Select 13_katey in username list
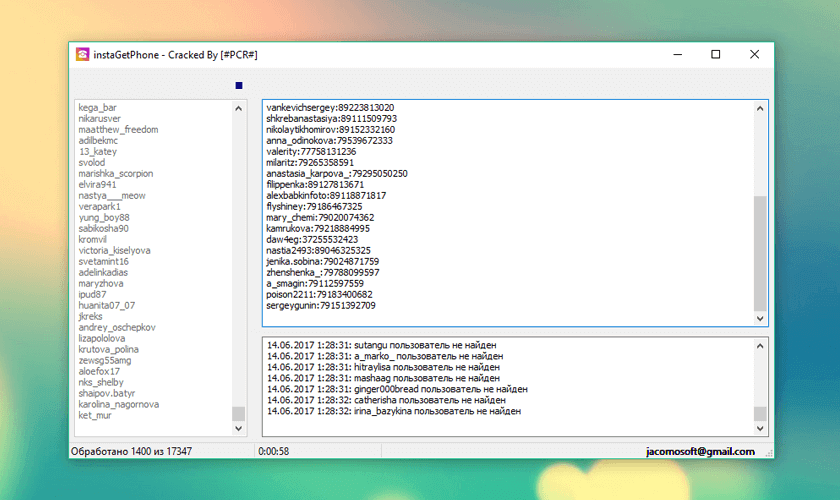This screenshot has width=840, height=500. [98, 152]
